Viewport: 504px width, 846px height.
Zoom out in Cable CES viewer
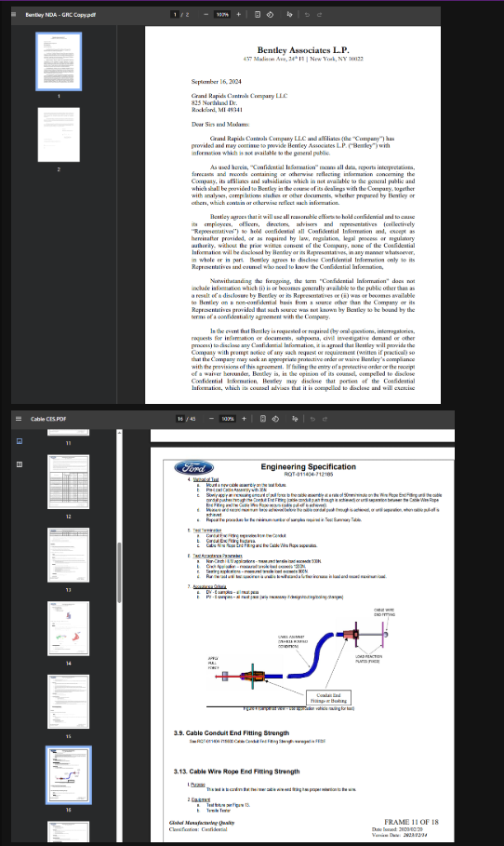tap(211, 419)
